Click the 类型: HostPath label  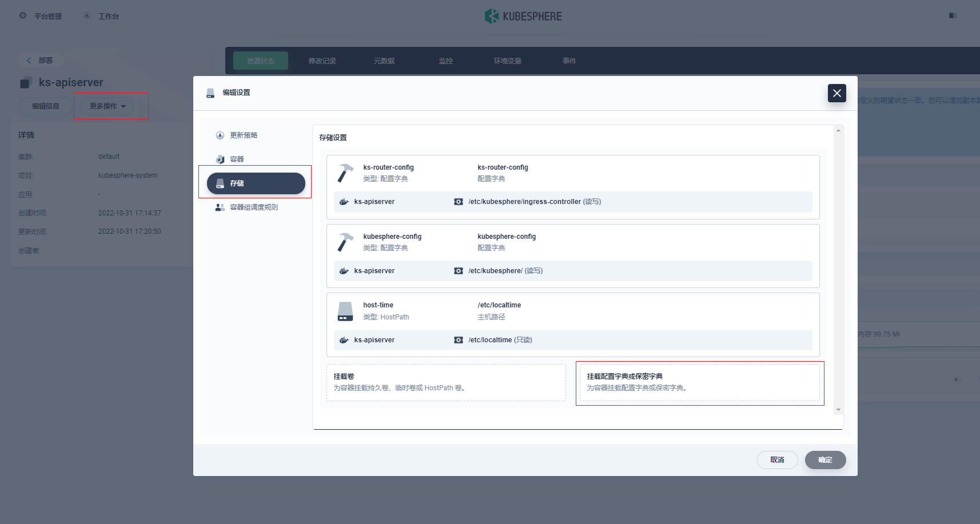point(386,317)
